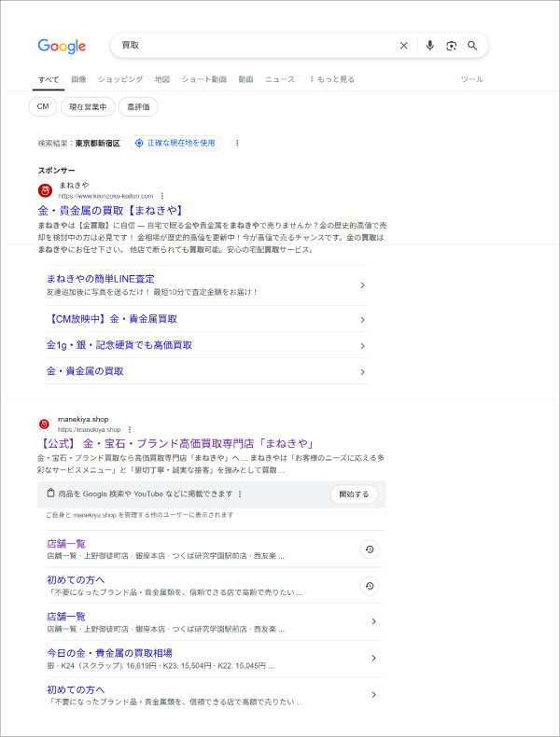Click history icon beside first 店舗一覧
Screen dimensions: 560x737
click(370, 549)
